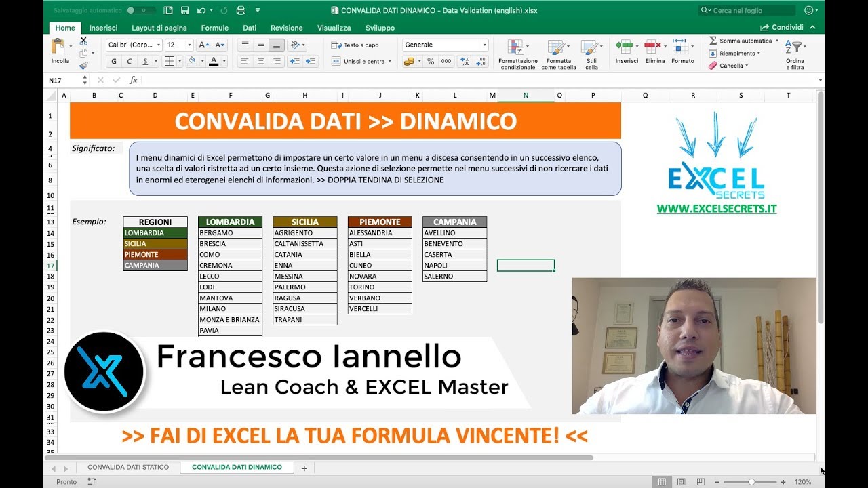Click the increase decimal icon
Viewport: 868px width, 488px height.
[465, 61]
